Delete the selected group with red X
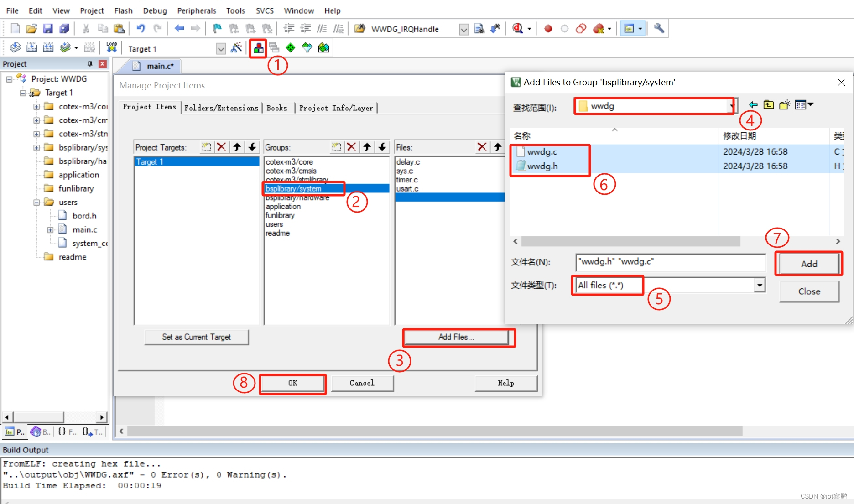The image size is (854, 504). tap(351, 147)
